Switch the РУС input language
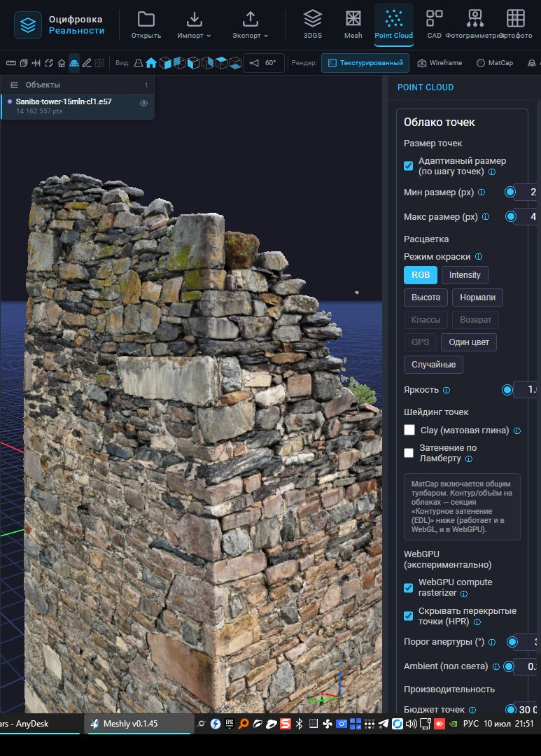This screenshot has width=541, height=756. (471, 724)
